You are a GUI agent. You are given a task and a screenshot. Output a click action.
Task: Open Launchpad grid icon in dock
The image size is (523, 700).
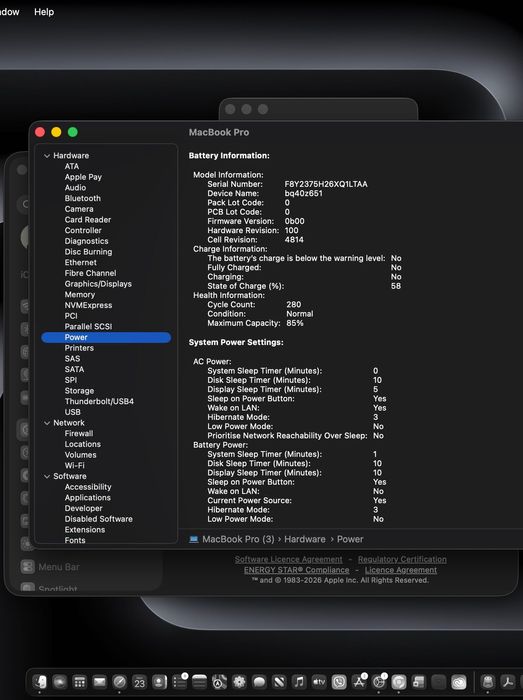(79, 682)
